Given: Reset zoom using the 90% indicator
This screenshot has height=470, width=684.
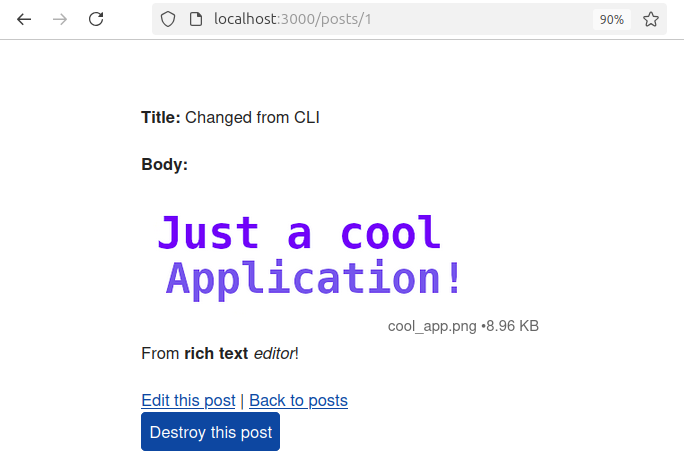Looking at the screenshot, I should tap(612, 19).
